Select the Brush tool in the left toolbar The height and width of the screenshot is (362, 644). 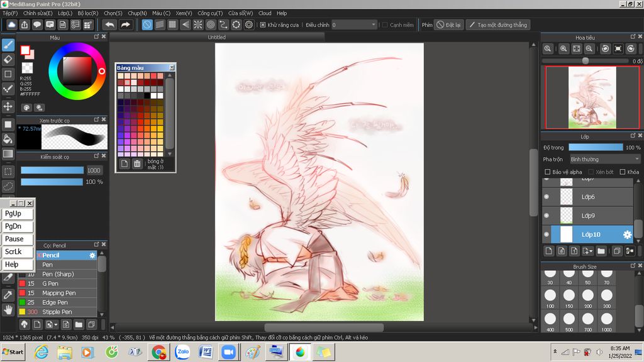(x=8, y=45)
